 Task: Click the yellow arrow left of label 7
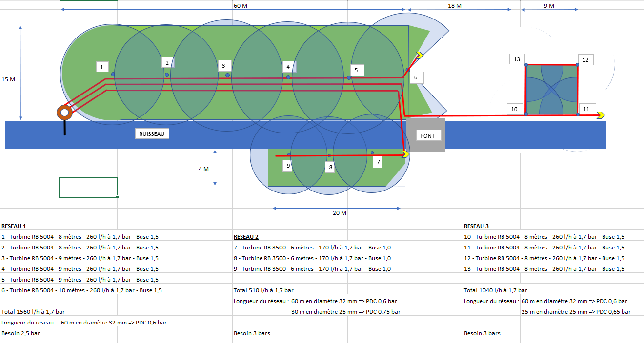click(405, 154)
